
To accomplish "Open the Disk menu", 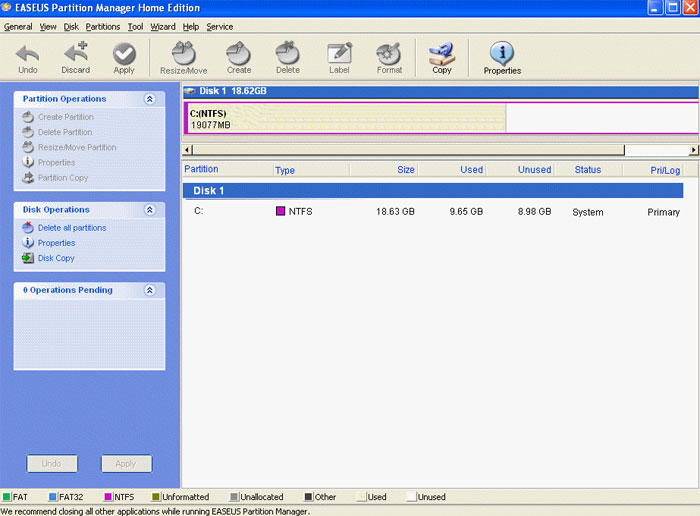I will pyautogui.click(x=71, y=27).
